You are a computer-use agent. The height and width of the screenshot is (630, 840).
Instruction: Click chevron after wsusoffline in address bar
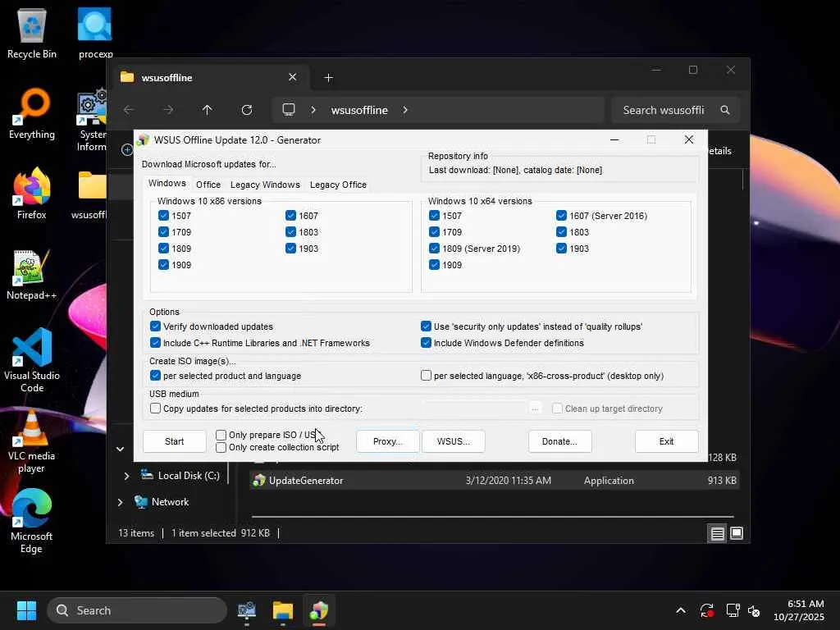(x=405, y=110)
